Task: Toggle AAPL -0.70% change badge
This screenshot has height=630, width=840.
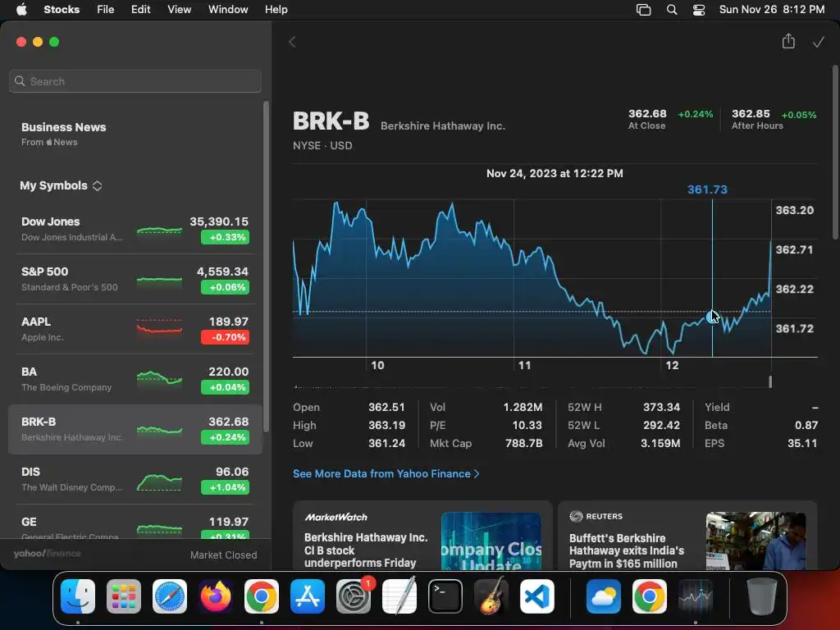Action: [x=225, y=337]
